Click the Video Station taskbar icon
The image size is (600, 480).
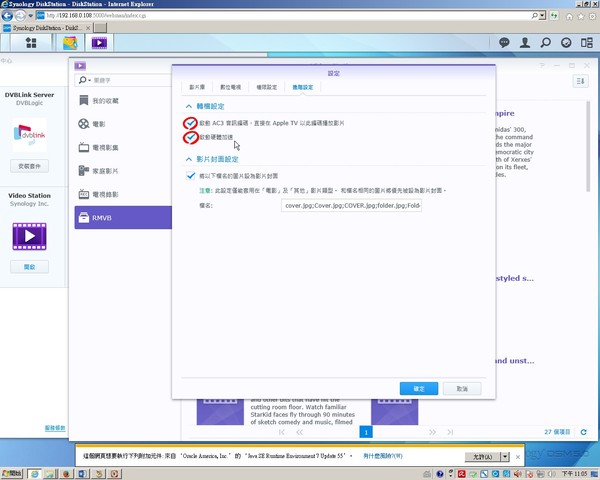click(x=98, y=43)
